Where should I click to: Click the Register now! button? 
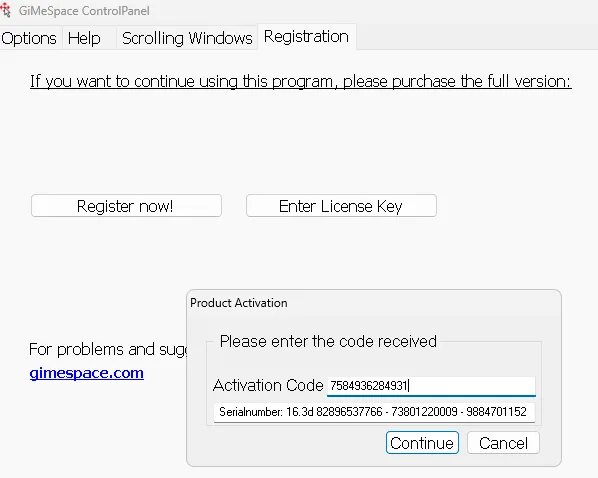point(126,206)
